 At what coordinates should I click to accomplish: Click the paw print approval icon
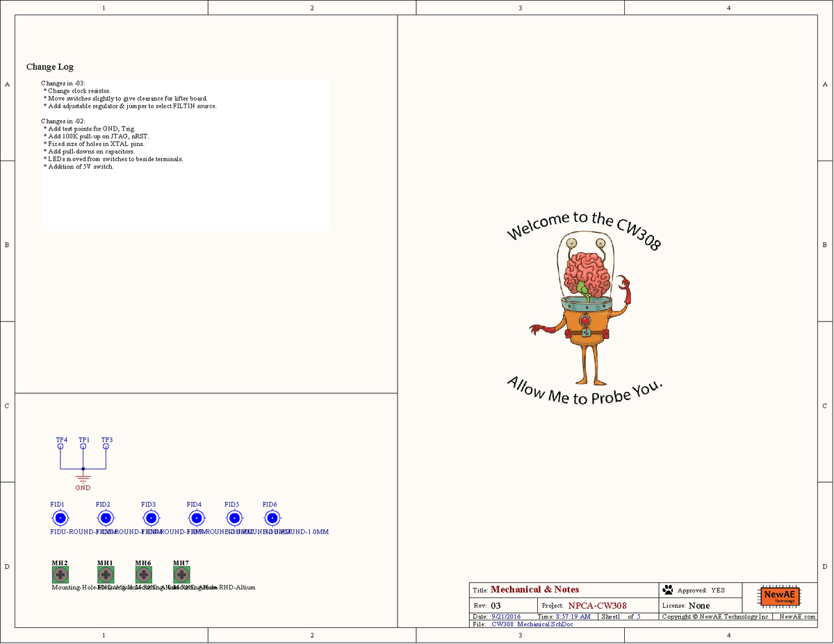(667, 589)
